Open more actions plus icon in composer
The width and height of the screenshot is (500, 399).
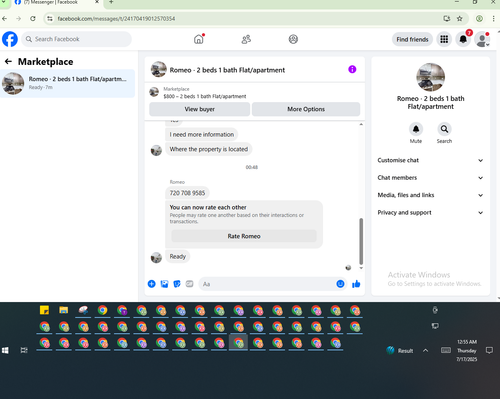pos(151,284)
